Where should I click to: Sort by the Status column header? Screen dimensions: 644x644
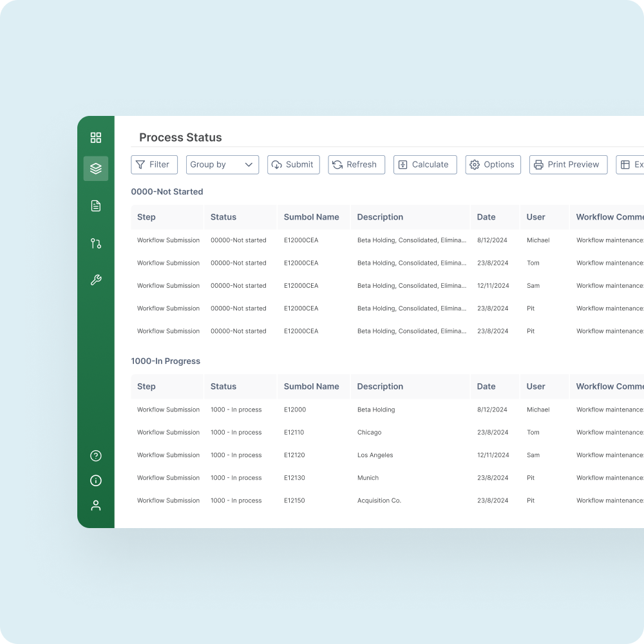click(x=223, y=217)
